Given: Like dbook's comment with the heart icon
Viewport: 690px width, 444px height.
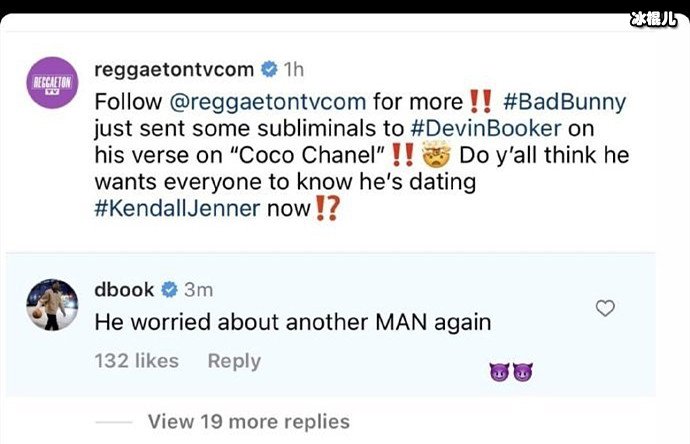Looking at the screenshot, I should pyautogui.click(x=605, y=309).
